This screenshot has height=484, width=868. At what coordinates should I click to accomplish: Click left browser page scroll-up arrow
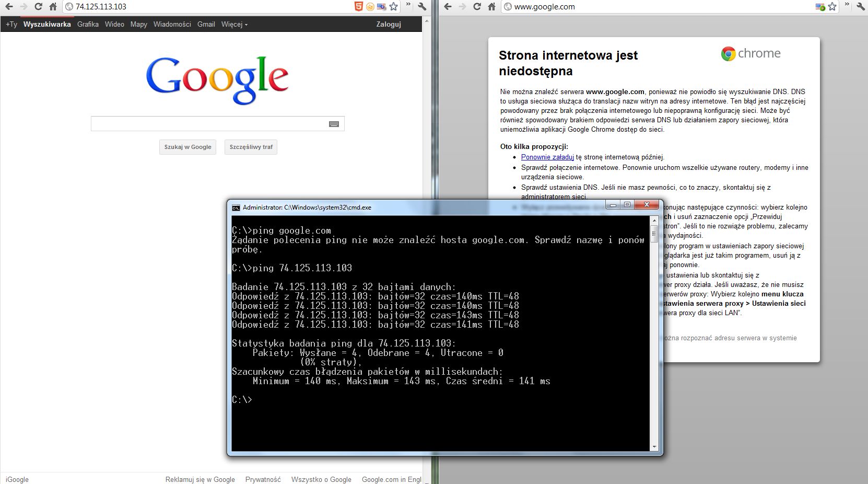click(427, 21)
